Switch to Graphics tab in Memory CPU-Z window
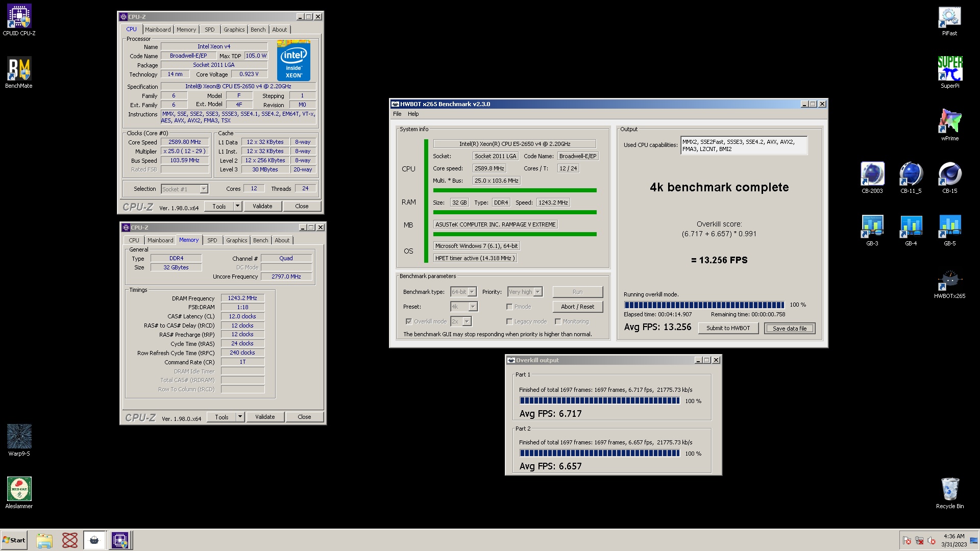Image resolution: width=980 pixels, height=551 pixels. 236,240
